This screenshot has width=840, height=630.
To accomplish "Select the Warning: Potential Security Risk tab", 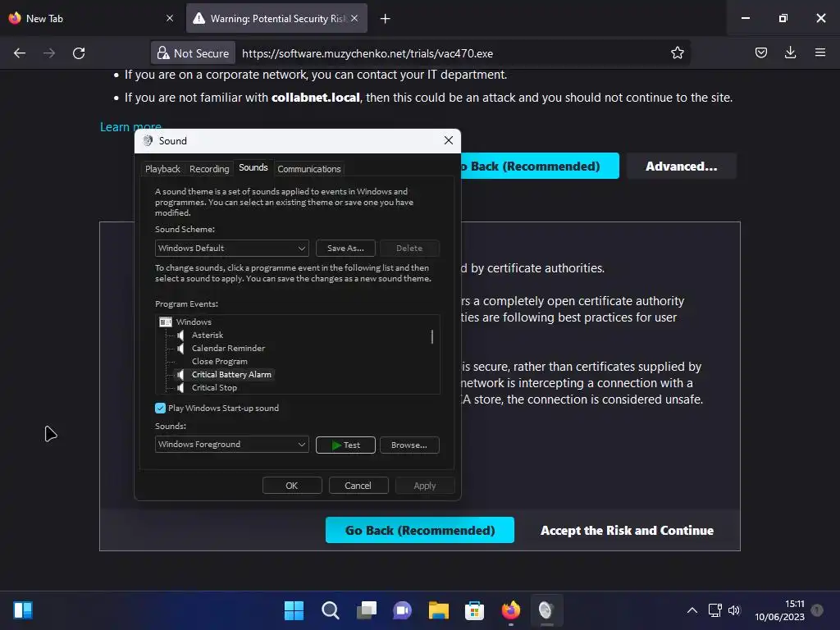I will [x=277, y=18].
